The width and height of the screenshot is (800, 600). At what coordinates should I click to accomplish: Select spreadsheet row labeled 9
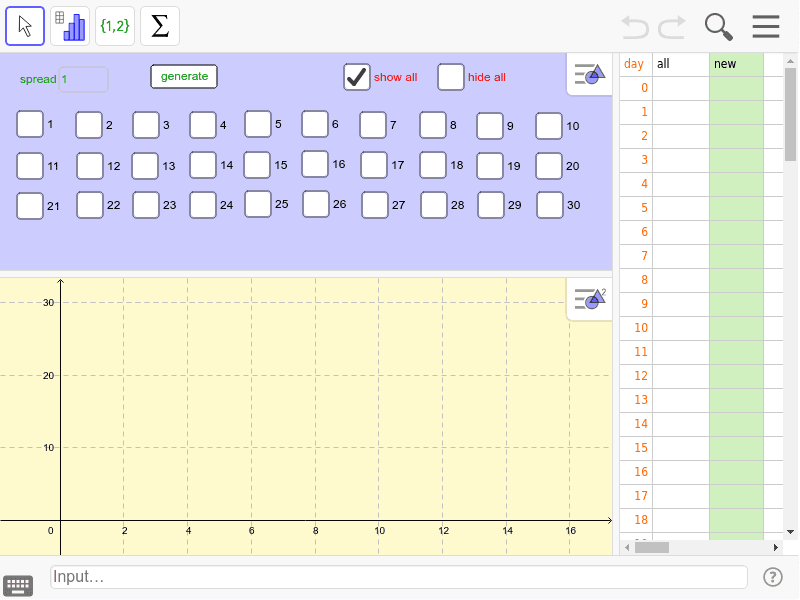click(x=636, y=304)
